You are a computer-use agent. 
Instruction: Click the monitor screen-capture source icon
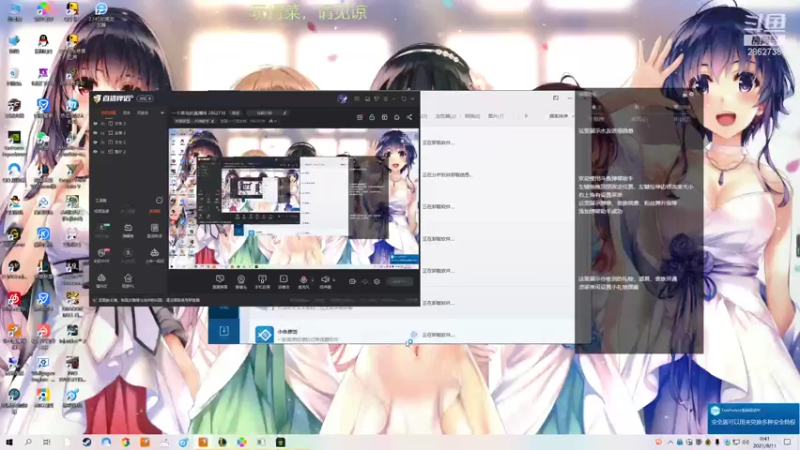[220, 279]
